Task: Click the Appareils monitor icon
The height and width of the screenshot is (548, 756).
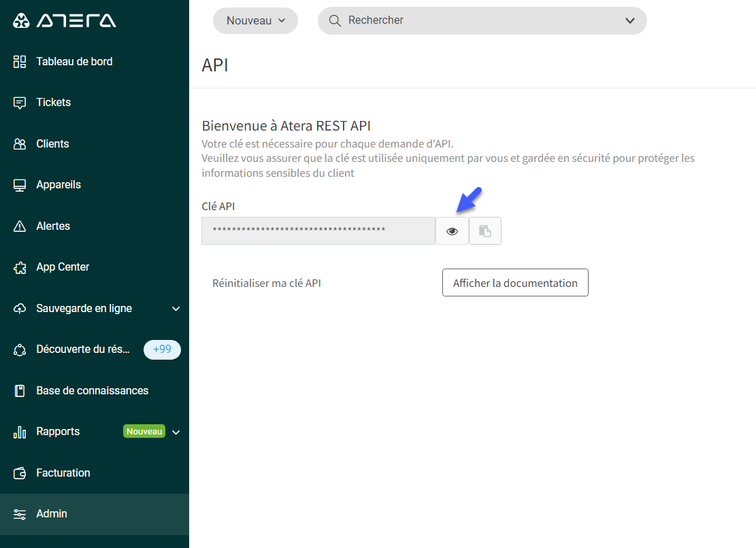Action: [20, 186]
